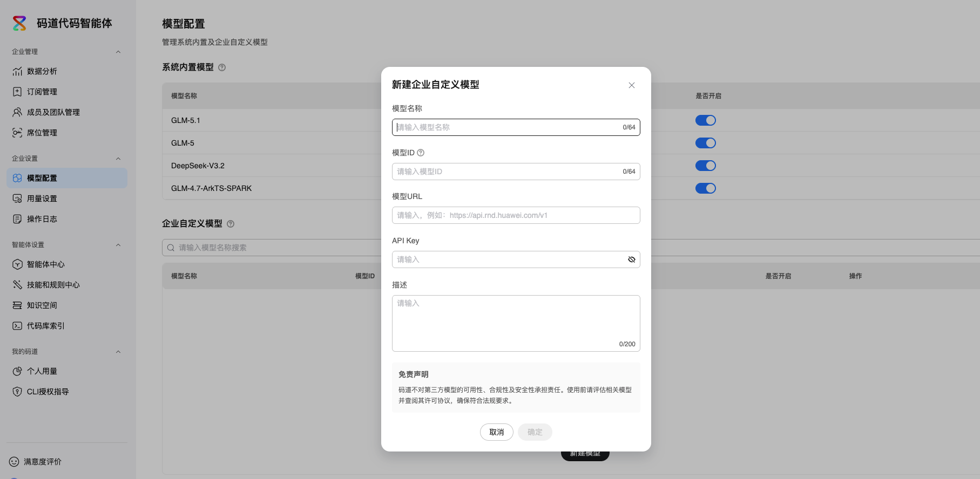Click DeepSeek-V3.2 model name
The image size is (980, 479).
198,166
